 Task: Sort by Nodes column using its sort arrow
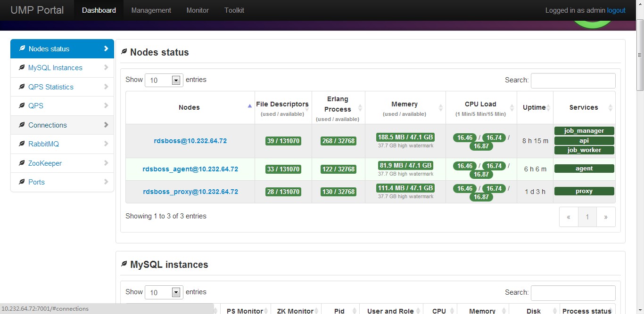click(x=250, y=106)
